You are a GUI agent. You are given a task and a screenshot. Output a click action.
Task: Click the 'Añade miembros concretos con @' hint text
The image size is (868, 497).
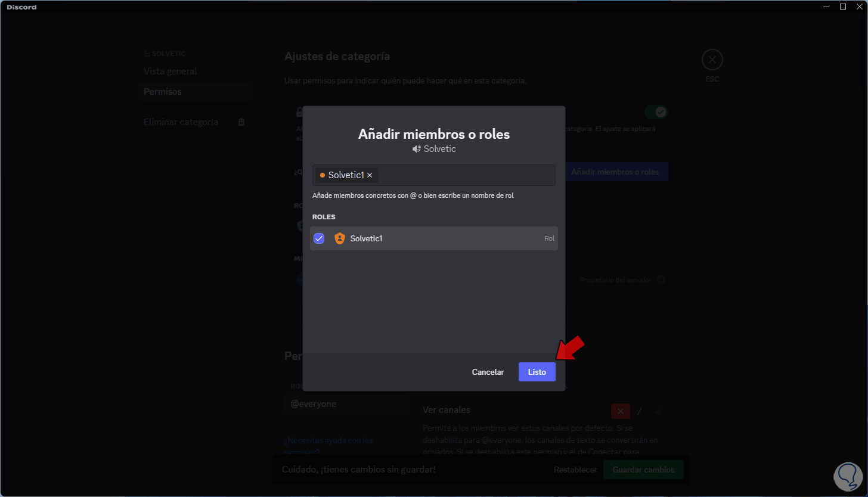tap(413, 195)
